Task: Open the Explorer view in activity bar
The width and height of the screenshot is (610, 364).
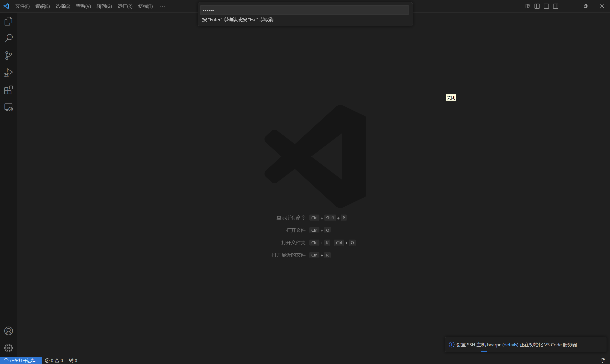Action: click(8, 21)
